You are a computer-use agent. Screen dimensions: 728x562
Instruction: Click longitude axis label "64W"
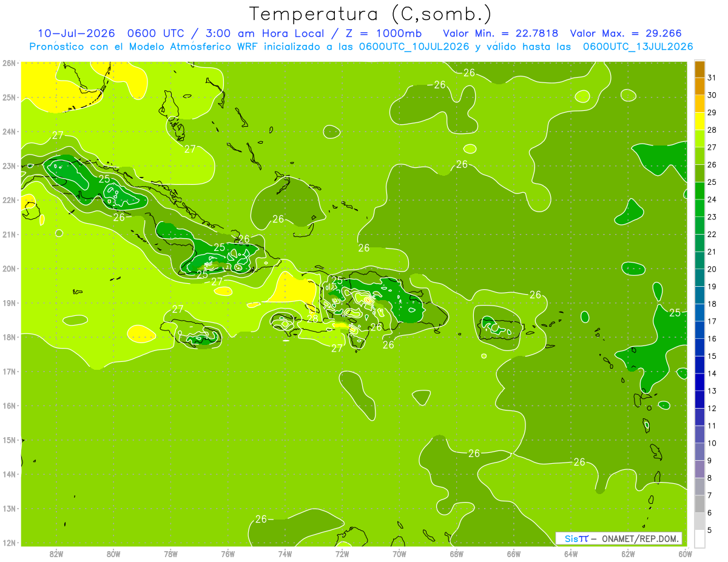tap(571, 554)
